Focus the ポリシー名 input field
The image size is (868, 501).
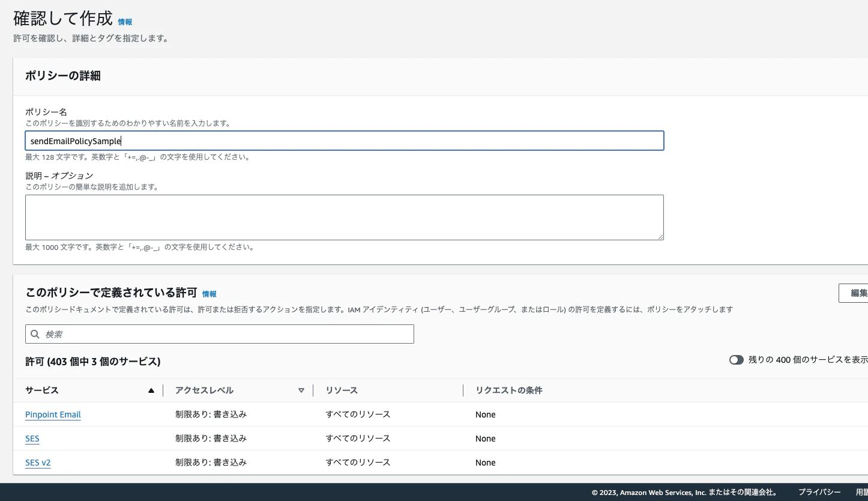pos(345,141)
